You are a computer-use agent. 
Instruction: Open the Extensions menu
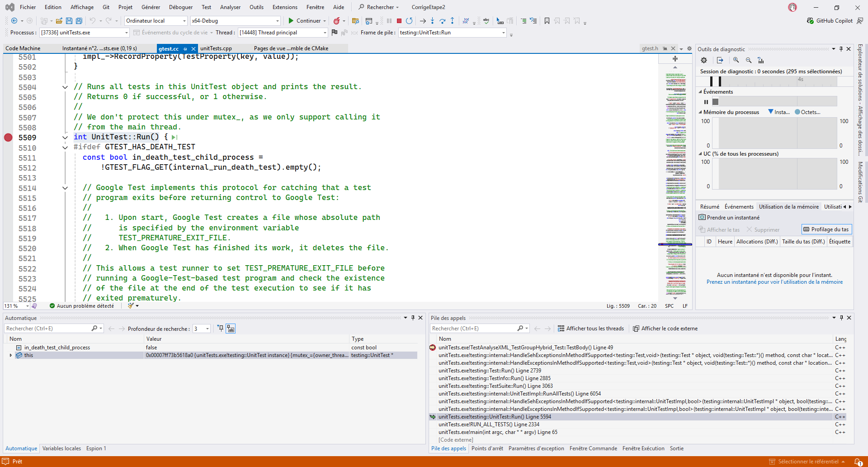(285, 7)
